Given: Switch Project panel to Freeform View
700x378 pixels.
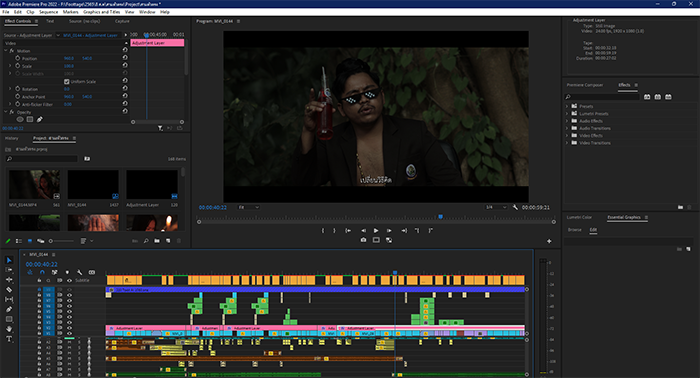Looking at the screenshot, I should (x=41, y=241).
